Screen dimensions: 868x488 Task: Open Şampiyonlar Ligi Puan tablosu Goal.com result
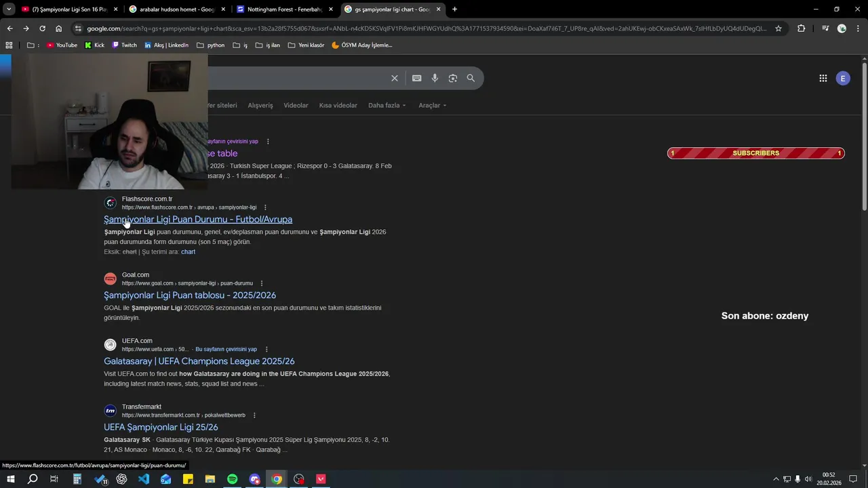190,296
